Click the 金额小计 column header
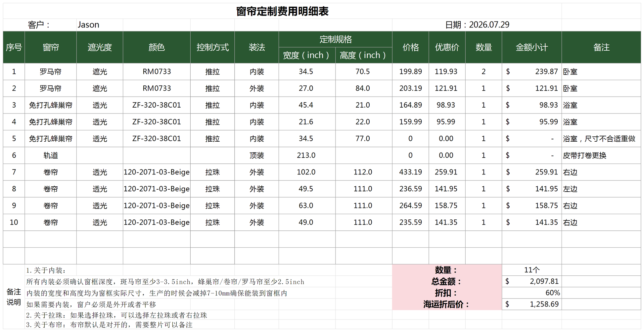The image size is (644, 332). tap(532, 47)
